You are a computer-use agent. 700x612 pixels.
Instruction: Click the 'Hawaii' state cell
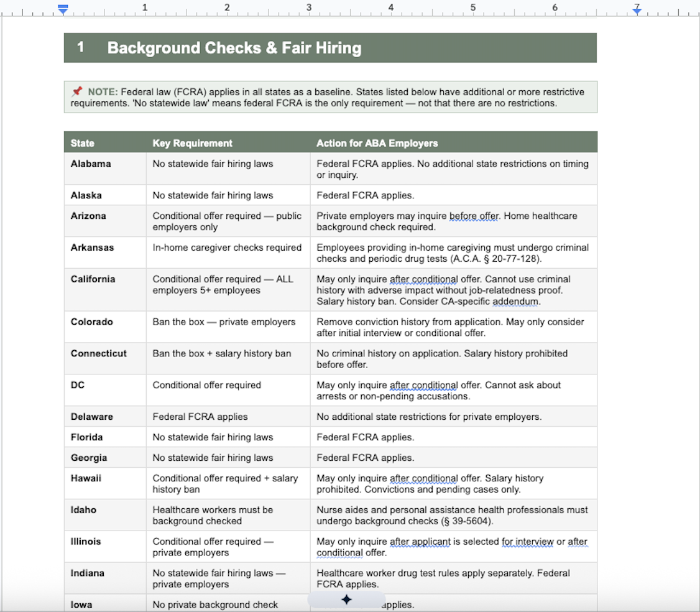pyautogui.click(x=105, y=483)
